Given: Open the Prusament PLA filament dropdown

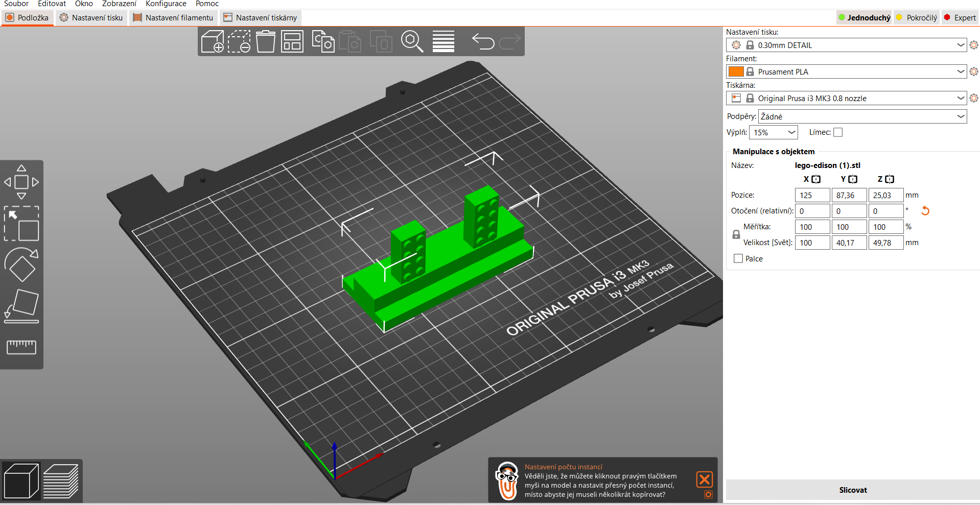Looking at the screenshot, I should tap(846, 71).
